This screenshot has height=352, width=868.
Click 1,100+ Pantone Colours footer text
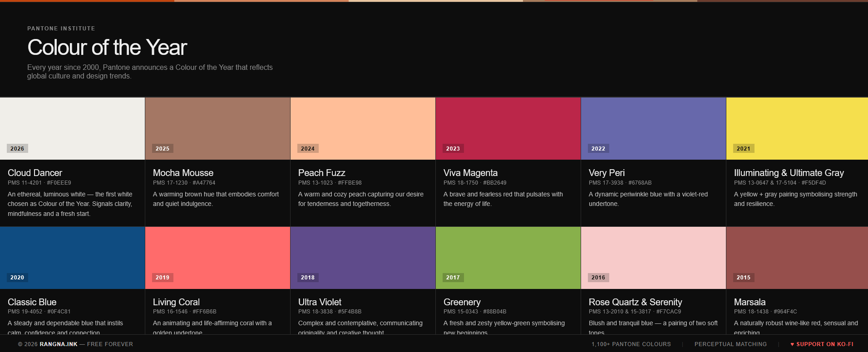(631, 344)
